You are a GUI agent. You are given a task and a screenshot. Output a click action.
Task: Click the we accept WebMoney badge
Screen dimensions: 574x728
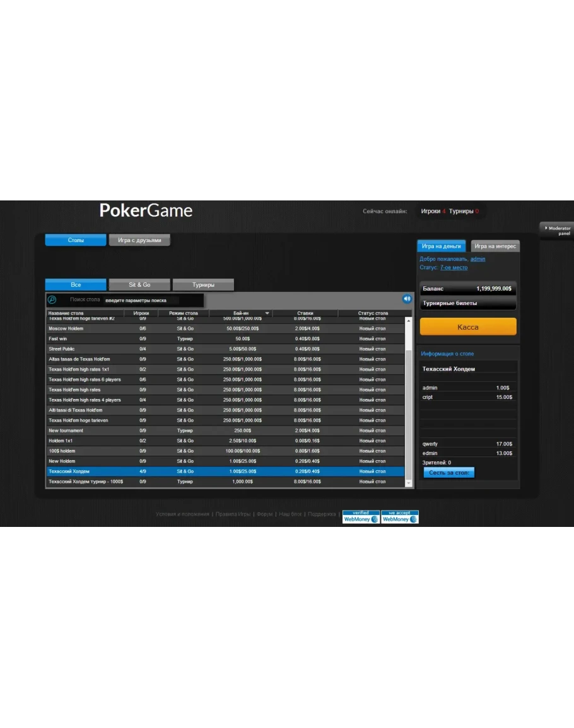(x=399, y=517)
